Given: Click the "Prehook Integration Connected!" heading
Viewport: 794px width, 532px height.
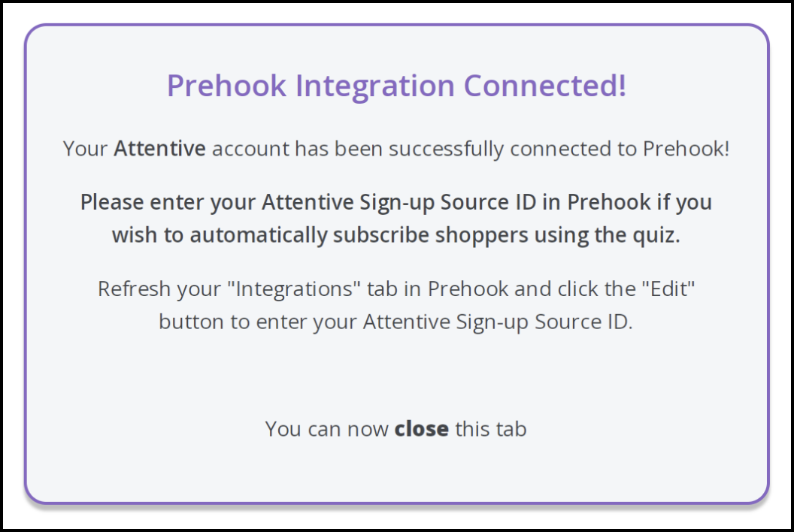Looking at the screenshot, I should click(396, 86).
